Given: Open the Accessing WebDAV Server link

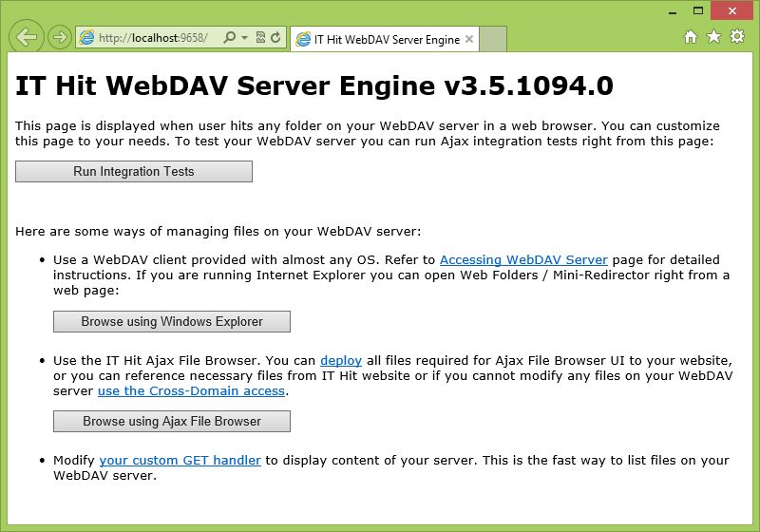Looking at the screenshot, I should coord(523,260).
